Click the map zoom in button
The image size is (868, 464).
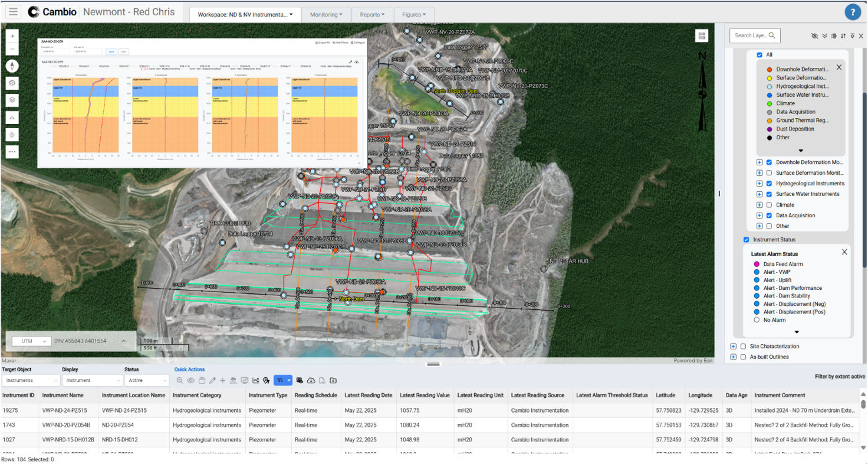tap(13, 35)
